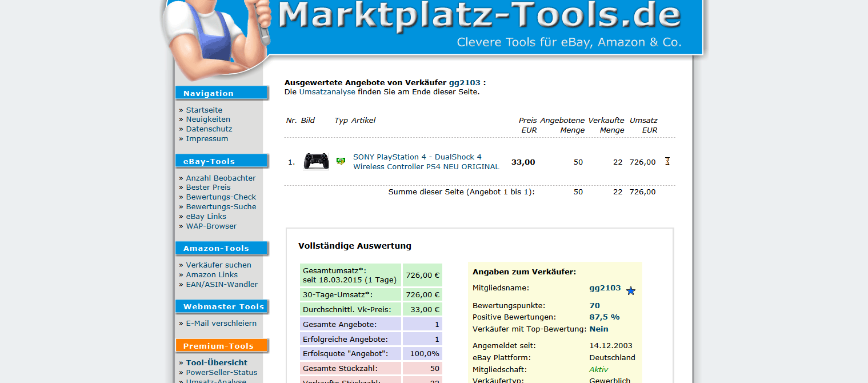Open the Anzahl Beobachter tool
This screenshot has width=868, height=383.
pos(221,178)
